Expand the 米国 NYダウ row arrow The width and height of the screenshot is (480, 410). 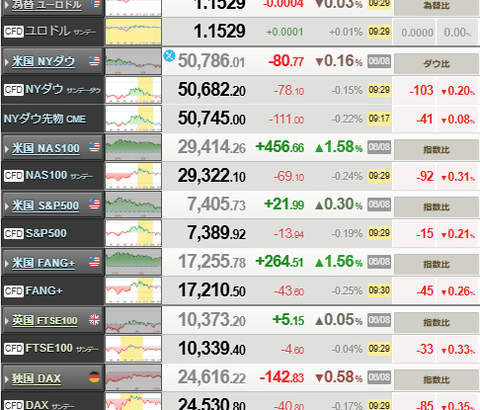click(6, 62)
